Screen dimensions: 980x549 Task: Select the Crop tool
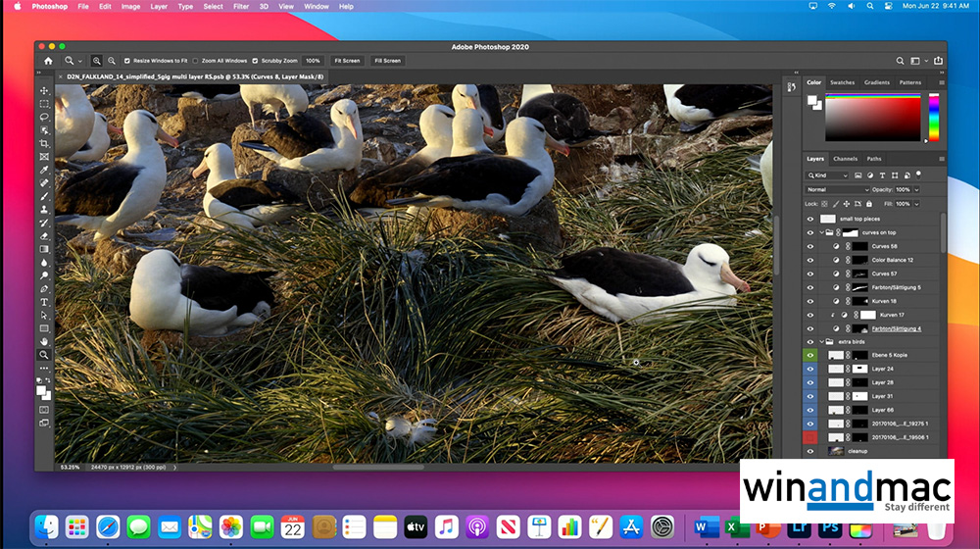coord(44,143)
